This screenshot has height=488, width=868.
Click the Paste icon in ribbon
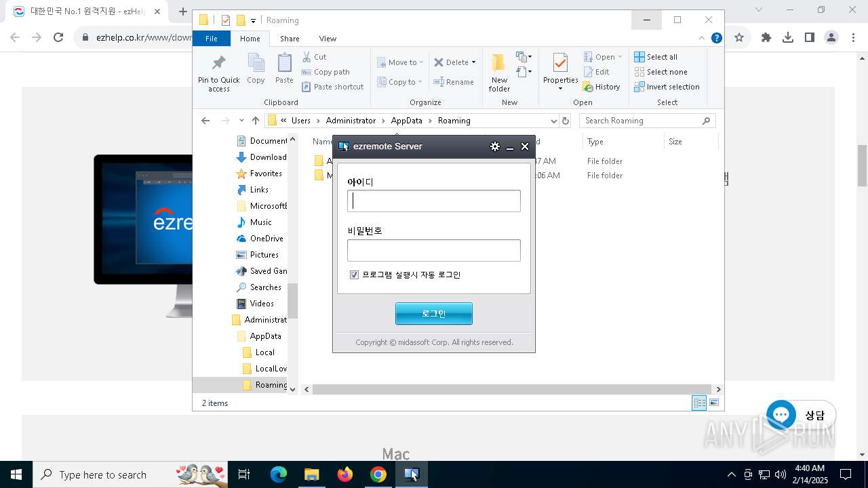coord(284,69)
